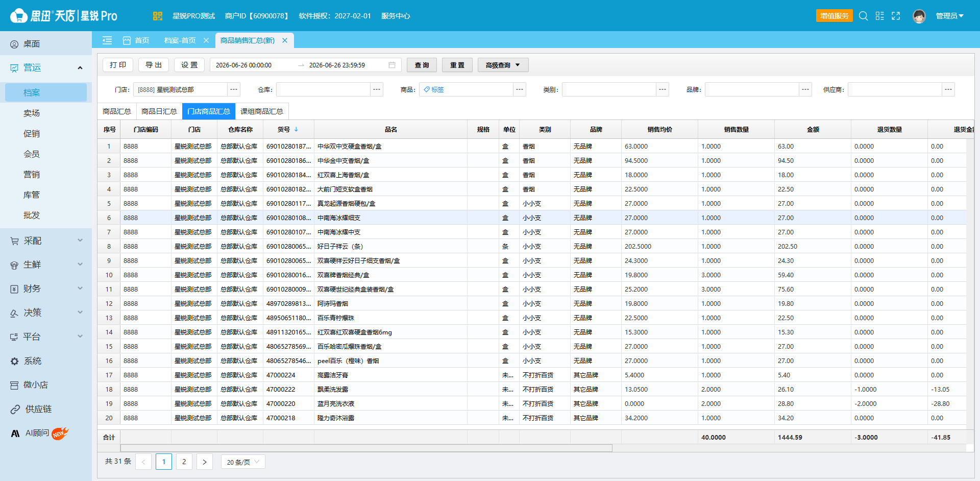Close the 商品销售汇总(新) tab

tap(285, 40)
